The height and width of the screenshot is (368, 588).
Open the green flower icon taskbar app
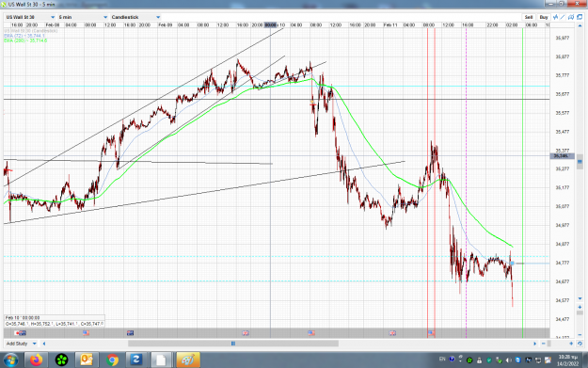click(x=61, y=360)
